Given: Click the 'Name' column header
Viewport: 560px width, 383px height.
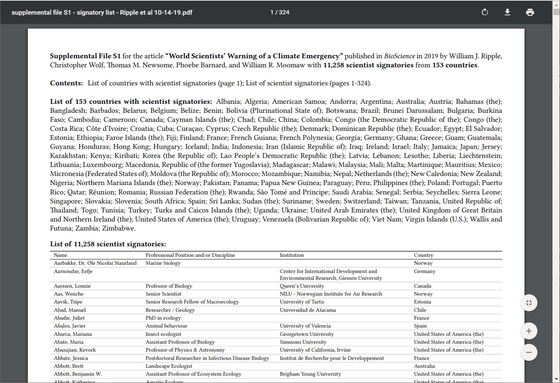Looking at the screenshot, I should 60,255.
